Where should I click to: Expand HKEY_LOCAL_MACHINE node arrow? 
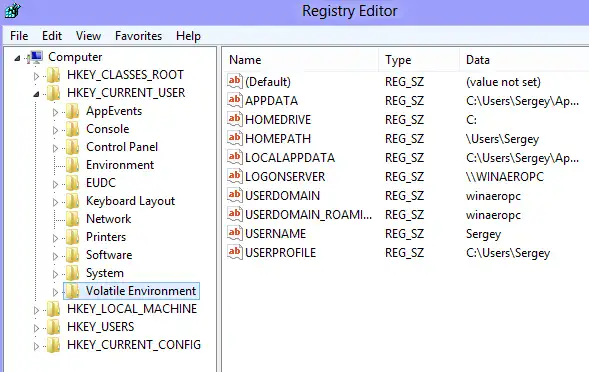tap(36, 310)
